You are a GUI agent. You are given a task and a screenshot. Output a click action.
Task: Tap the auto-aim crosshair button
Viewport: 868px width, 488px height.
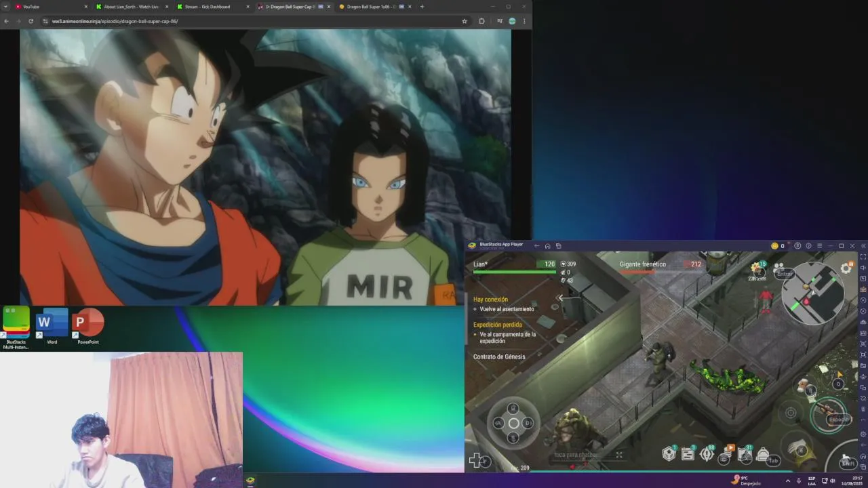click(791, 413)
